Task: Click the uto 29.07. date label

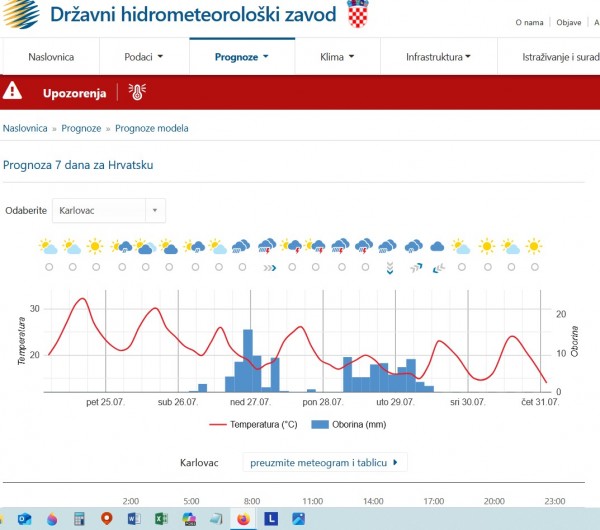Action: click(x=395, y=402)
